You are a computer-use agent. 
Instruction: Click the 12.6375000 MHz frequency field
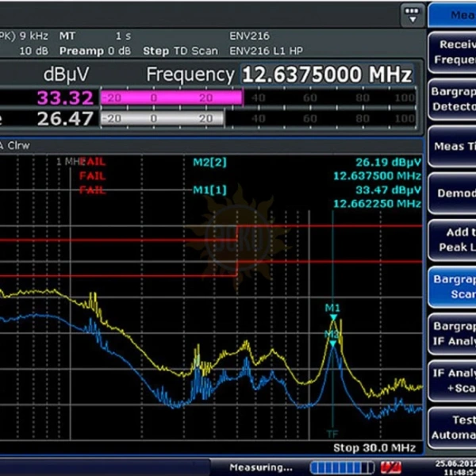click(x=327, y=75)
